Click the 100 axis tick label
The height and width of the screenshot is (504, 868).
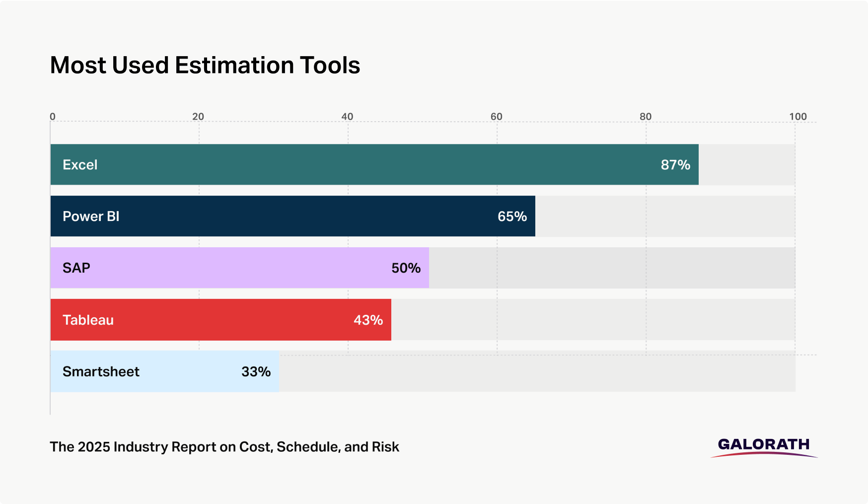click(798, 117)
